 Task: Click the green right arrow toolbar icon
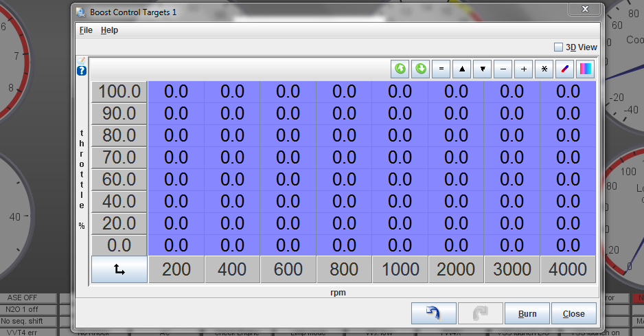pos(420,69)
